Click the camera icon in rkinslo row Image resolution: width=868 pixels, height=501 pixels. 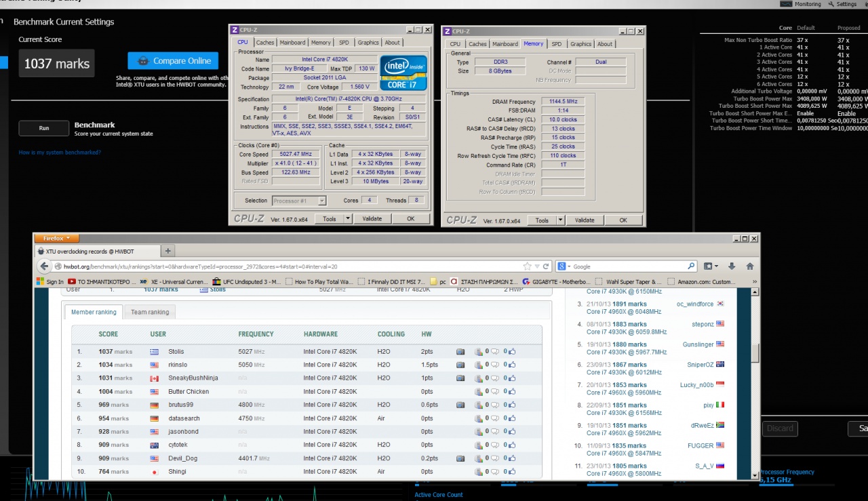tap(460, 365)
